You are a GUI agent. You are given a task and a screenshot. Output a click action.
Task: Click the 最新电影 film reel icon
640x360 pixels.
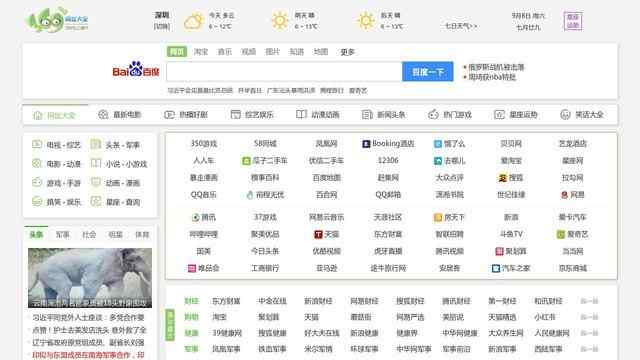click(103, 115)
